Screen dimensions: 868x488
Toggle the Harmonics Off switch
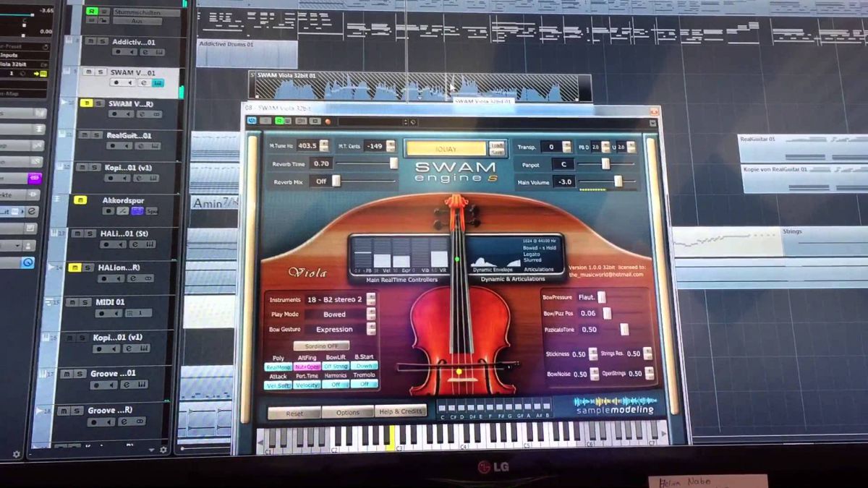point(336,385)
